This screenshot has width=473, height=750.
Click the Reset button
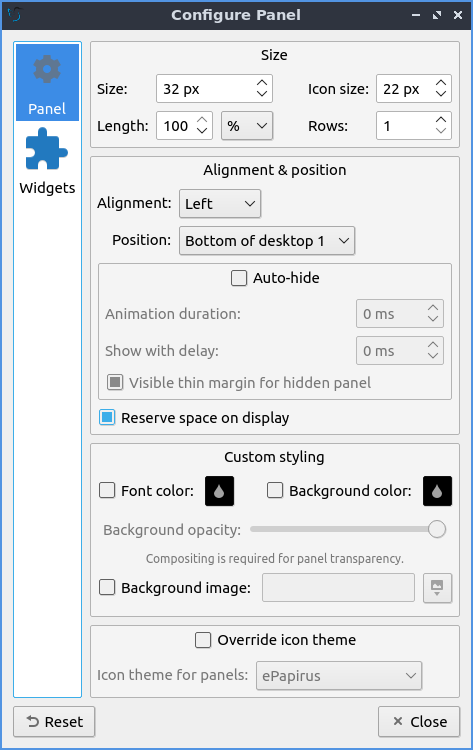coord(54,722)
